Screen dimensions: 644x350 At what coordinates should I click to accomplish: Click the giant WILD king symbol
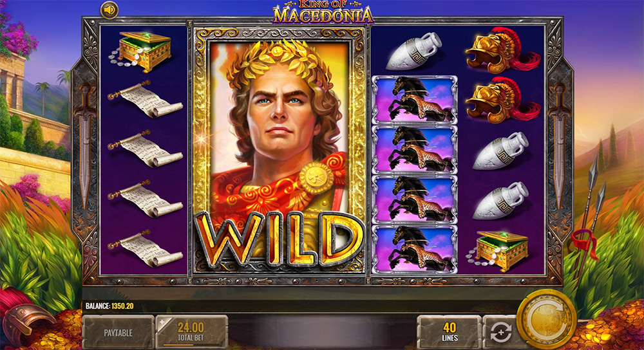click(279, 150)
